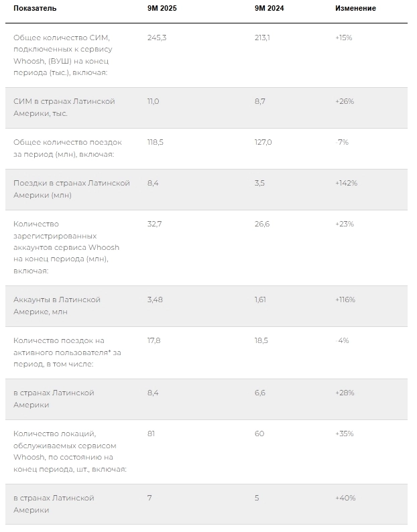Select the +116% change cell

point(345,300)
